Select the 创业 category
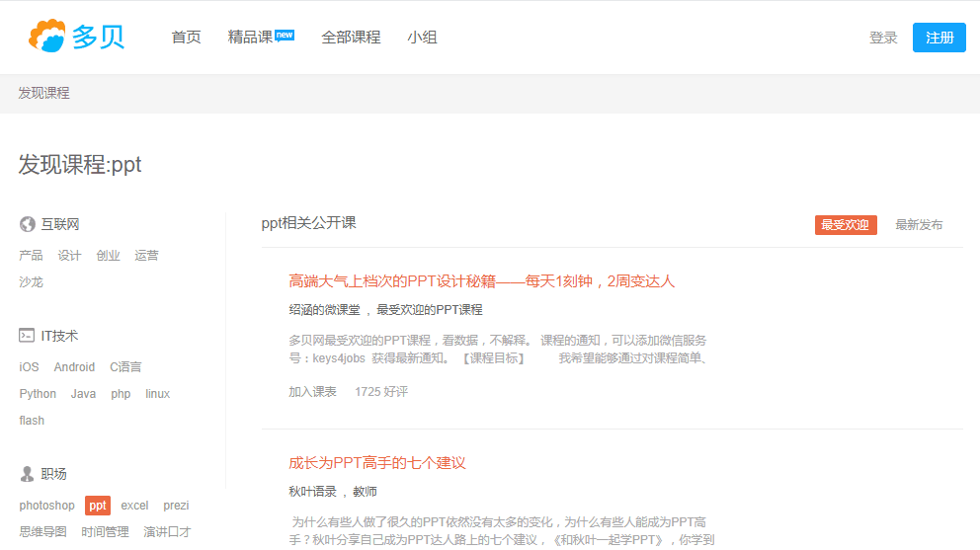Viewport: 980px width, 550px height. pos(108,255)
